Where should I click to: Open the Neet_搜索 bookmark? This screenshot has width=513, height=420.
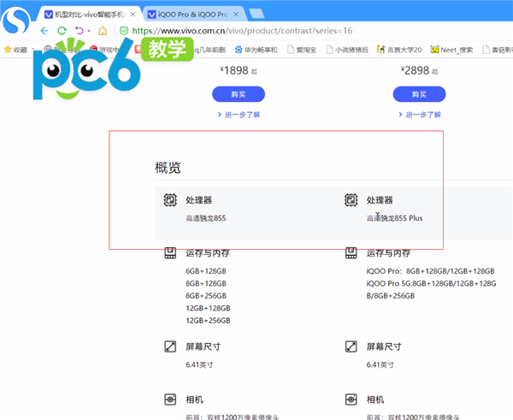point(451,50)
